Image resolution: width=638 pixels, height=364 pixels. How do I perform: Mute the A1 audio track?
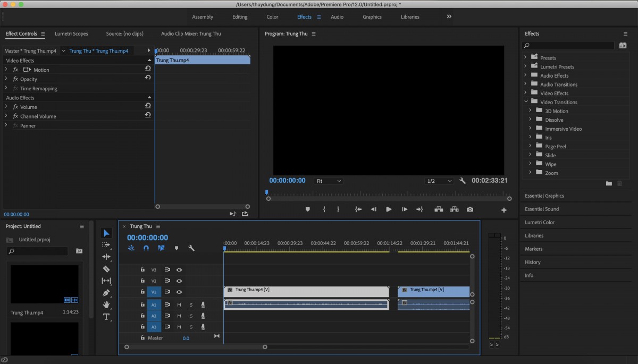point(179,304)
